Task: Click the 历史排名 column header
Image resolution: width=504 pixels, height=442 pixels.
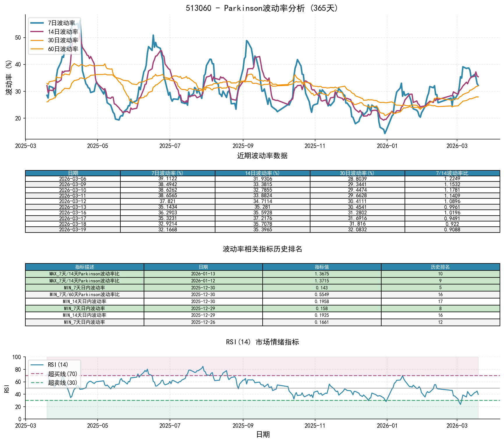Action: [x=440, y=267]
